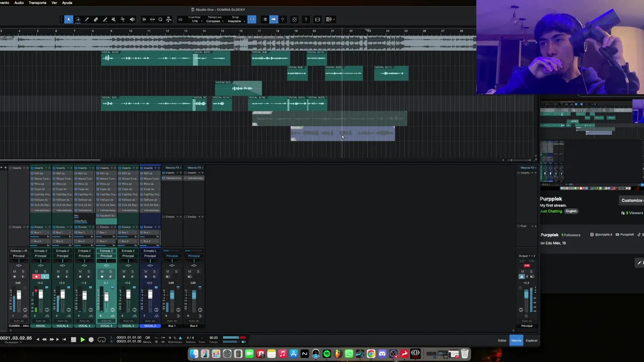Click the VOCAL 5 volume fader

point(106,298)
